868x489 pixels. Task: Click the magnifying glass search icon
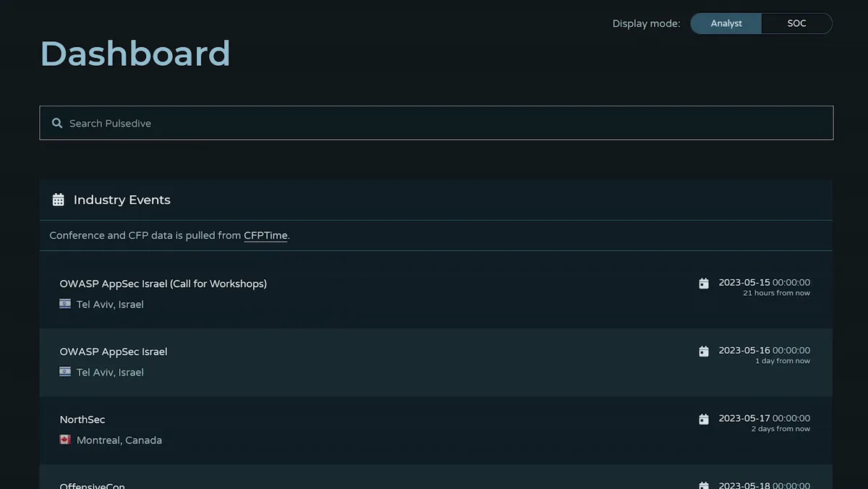57,124
